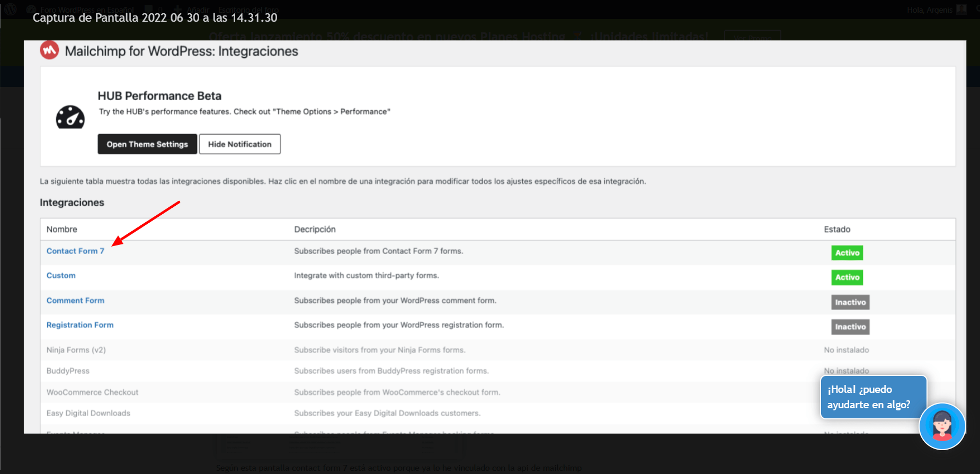The image size is (980, 474).
Task: Click the Activo badge for Contact Form 7
Action: [847, 253]
